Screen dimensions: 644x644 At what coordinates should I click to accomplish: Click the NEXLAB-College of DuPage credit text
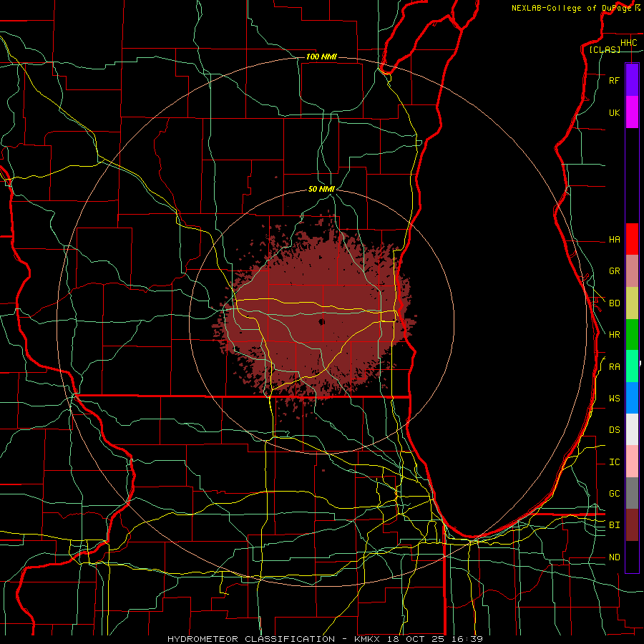point(571,8)
